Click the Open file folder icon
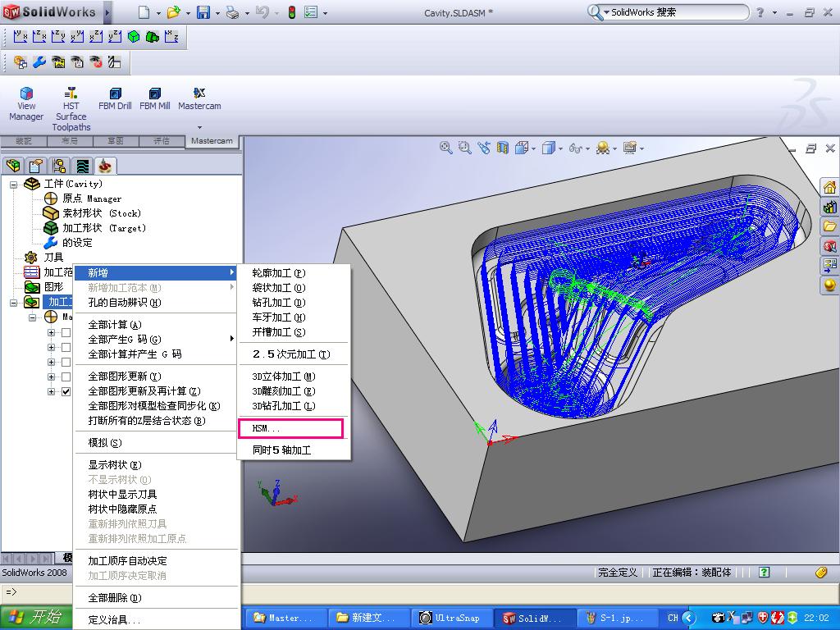The height and width of the screenshot is (630, 840). point(173,12)
